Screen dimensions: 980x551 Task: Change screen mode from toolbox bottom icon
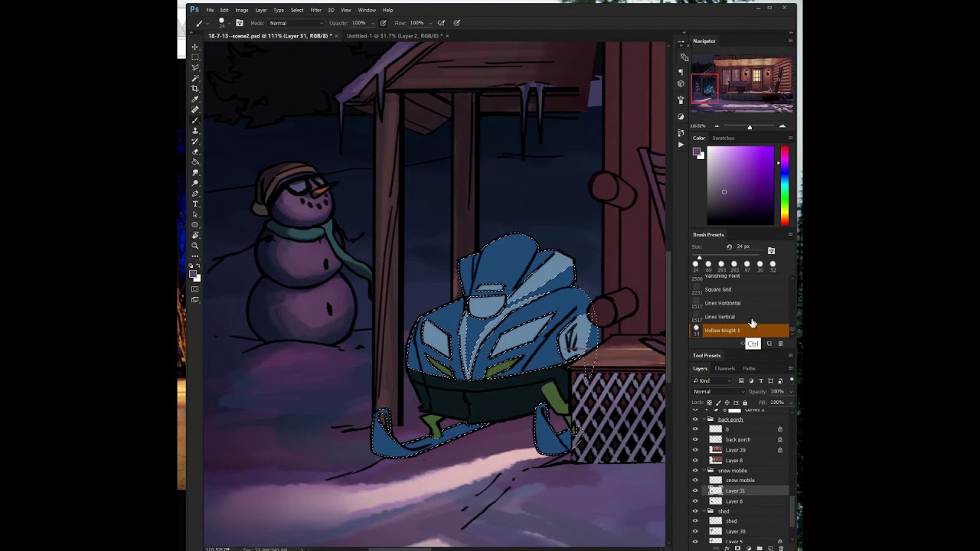click(x=194, y=299)
